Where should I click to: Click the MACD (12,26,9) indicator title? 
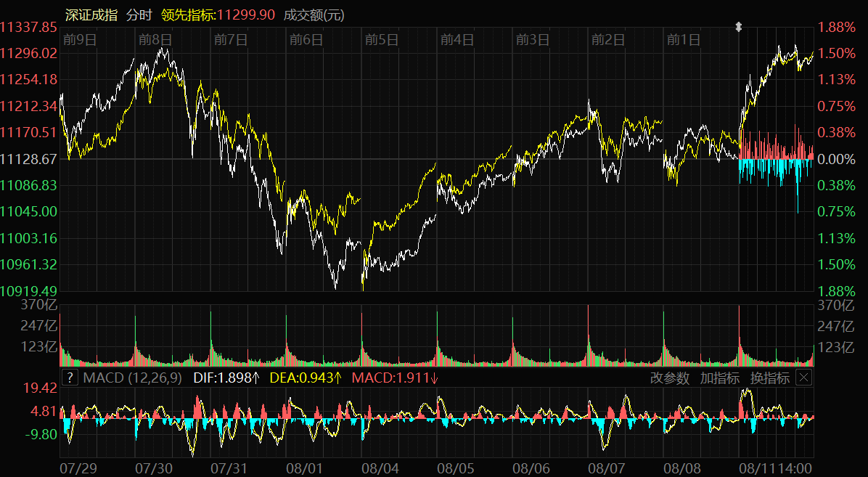click(x=133, y=378)
